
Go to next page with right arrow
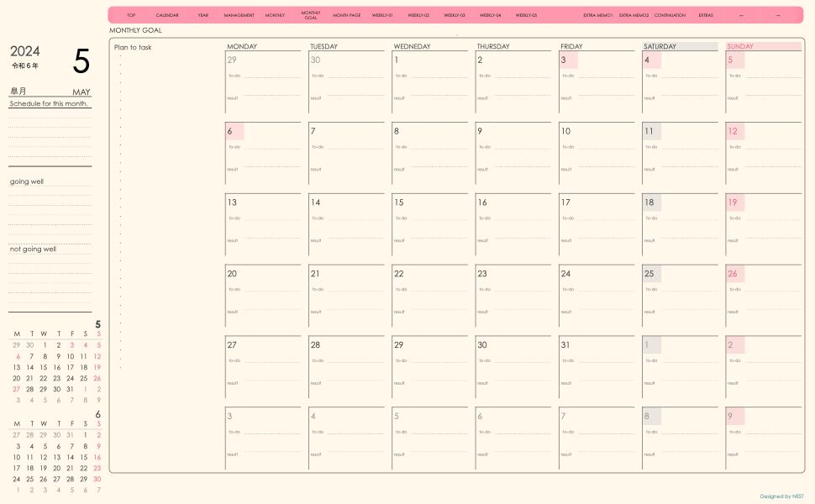777,16
